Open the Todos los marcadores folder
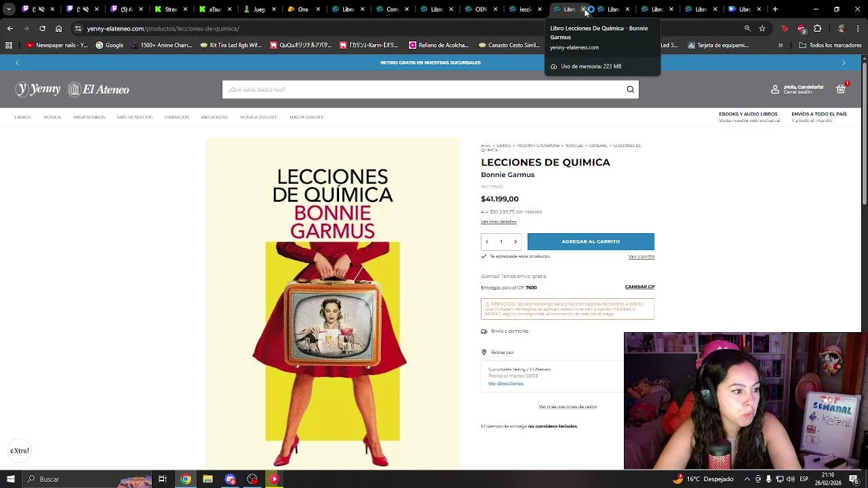868x488 pixels. (830, 45)
